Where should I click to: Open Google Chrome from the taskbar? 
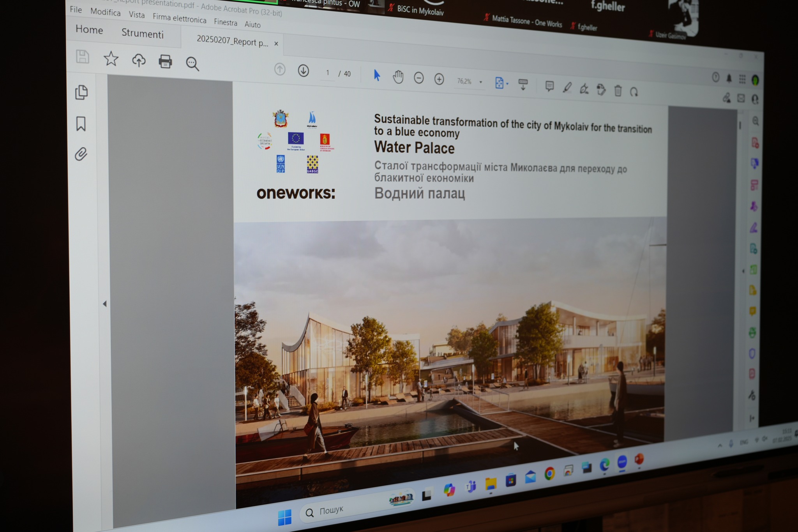pyautogui.click(x=549, y=474)
